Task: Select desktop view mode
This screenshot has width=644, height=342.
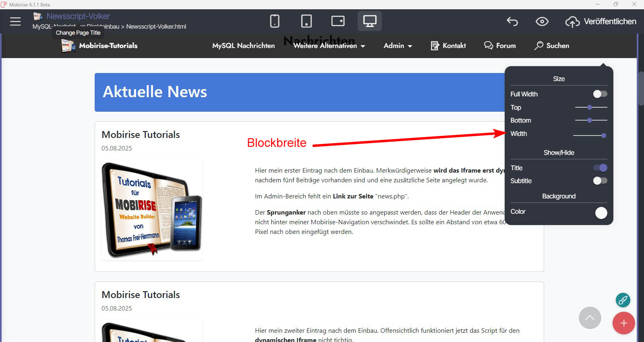Action: point(370,21)
